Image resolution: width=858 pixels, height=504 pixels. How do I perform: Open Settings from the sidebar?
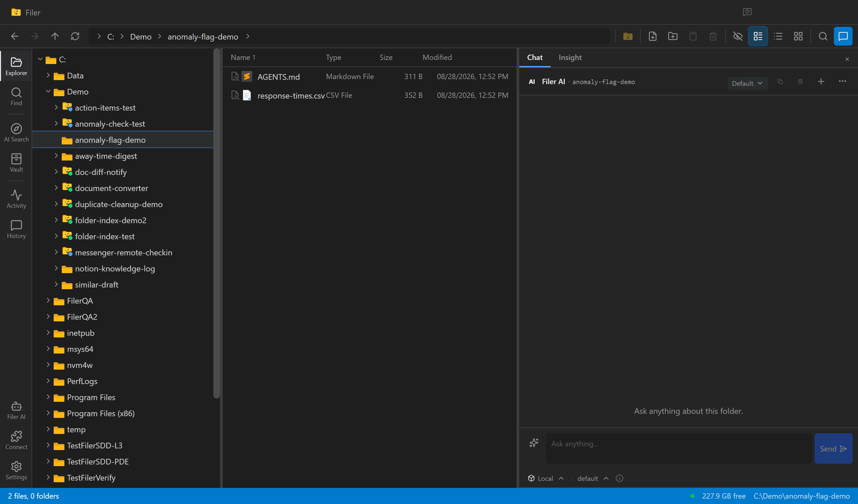pos(16,471)
